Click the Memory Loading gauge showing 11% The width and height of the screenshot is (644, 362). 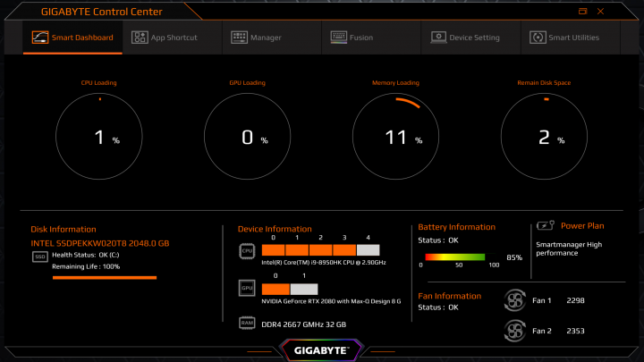click(395, 136)
